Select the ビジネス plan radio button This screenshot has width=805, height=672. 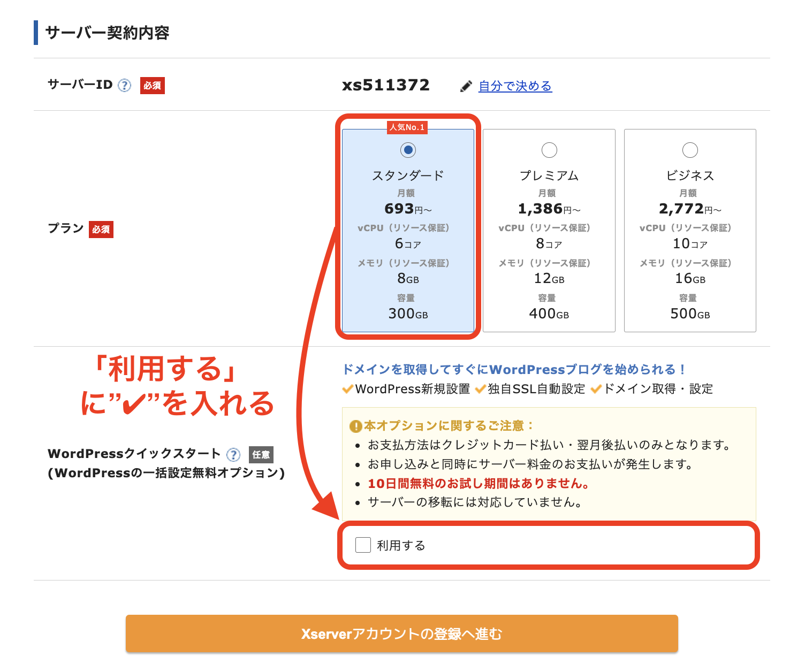[x=690, y=150]
